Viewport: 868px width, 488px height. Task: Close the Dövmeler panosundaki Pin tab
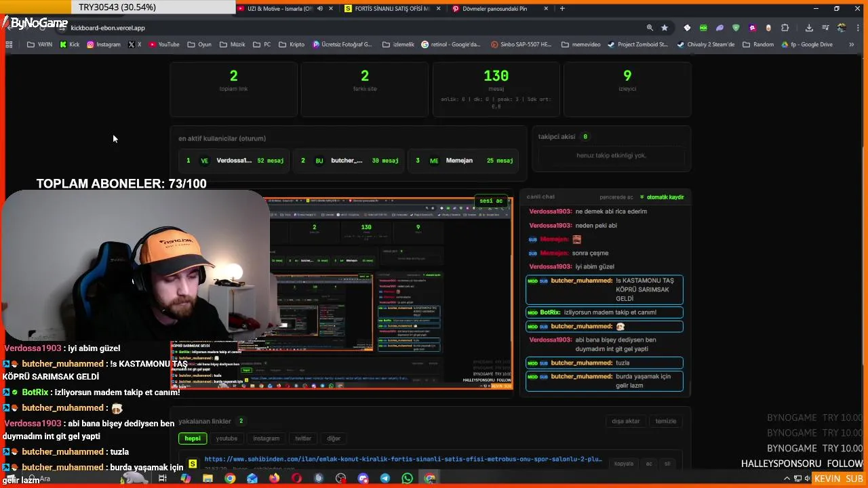click(x=546, y=9)
